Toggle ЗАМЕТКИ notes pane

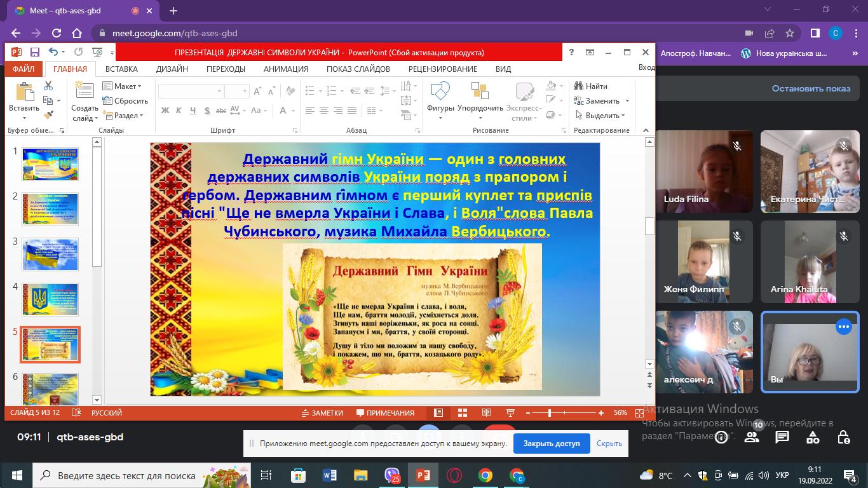coord(322,413)
